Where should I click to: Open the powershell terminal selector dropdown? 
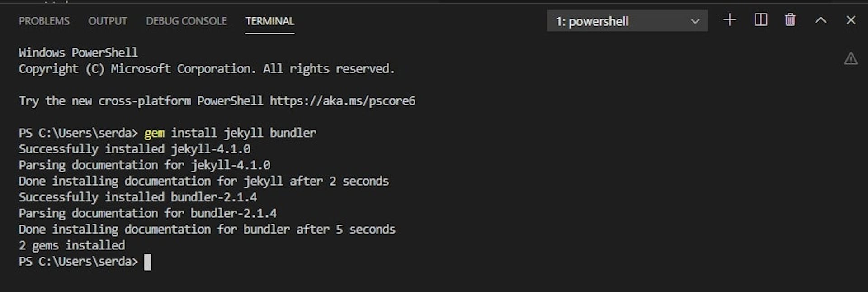coord(627,21)
